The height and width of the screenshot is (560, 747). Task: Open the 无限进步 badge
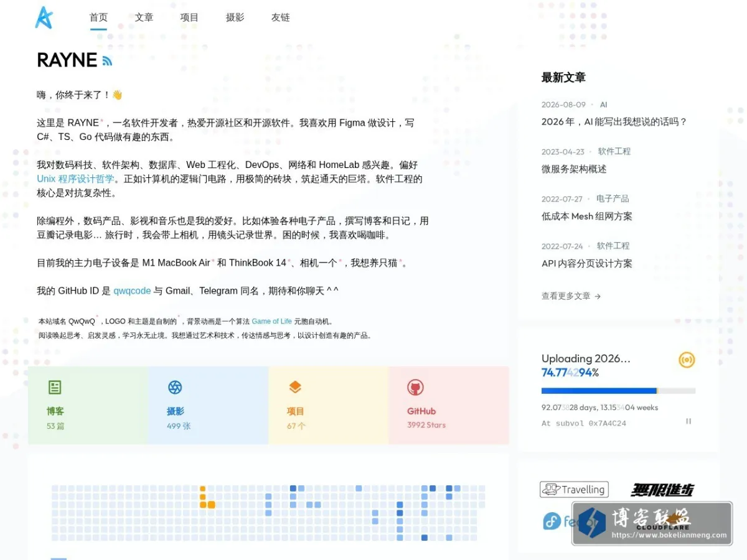[x=662, y=490]
